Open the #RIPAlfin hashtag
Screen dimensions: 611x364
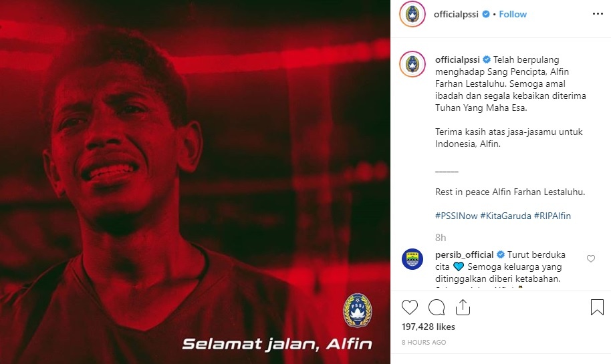[x=552, y=216]
